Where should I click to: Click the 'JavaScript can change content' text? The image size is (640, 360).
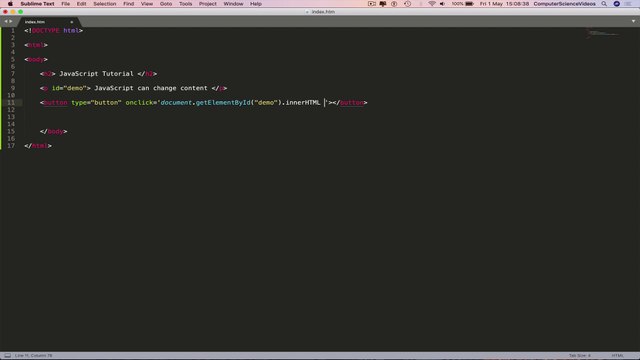point(151,88)
